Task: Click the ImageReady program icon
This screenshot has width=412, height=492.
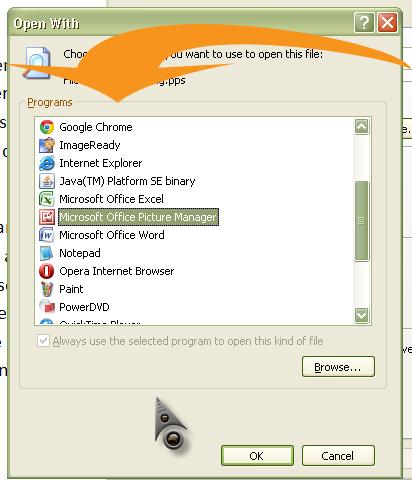Action: coord(47,145)
